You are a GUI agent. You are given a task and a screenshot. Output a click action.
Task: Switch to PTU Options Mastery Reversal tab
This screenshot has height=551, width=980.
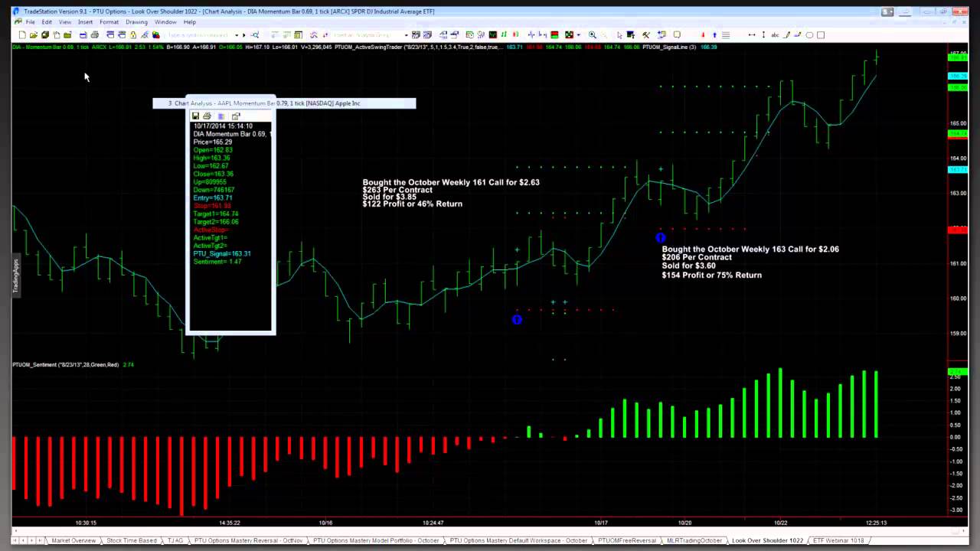(249, 540)
